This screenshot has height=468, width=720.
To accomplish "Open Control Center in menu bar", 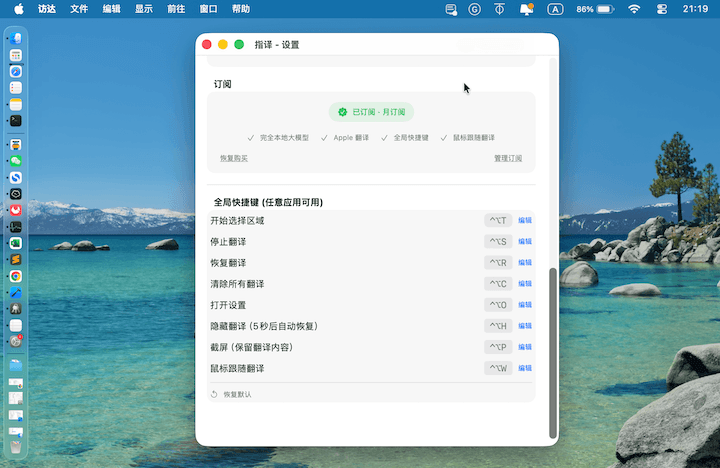I will point(662,9).
